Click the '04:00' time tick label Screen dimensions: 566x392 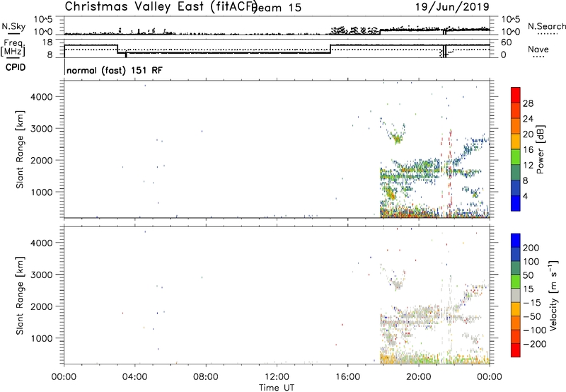(134, 377)
